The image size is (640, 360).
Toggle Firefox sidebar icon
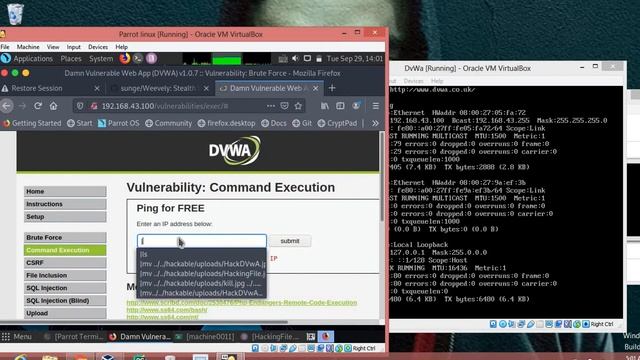(x=340, y=106)
